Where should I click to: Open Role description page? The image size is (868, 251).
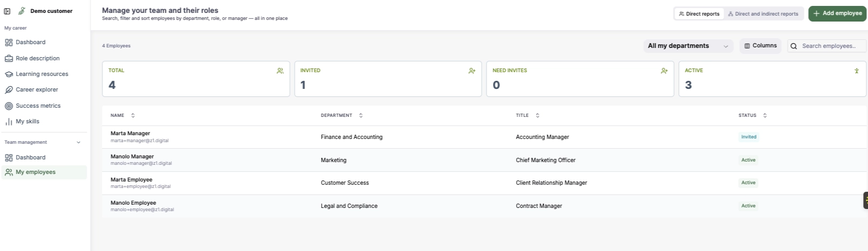pos(38,58)
